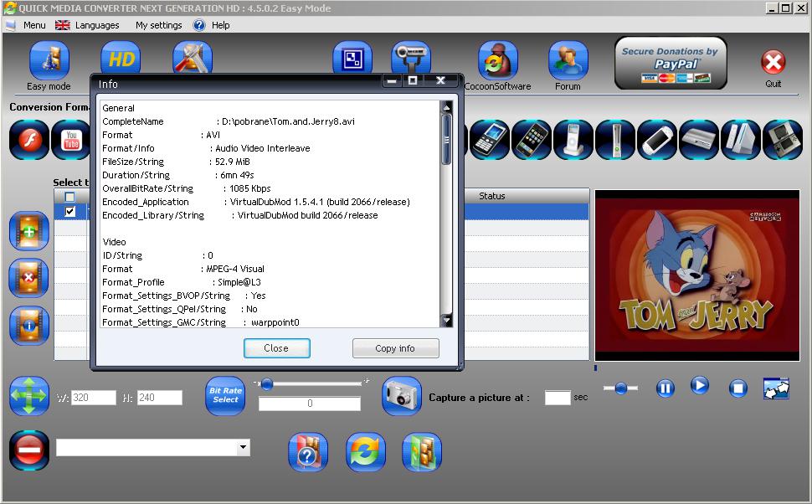Viewport: 812px width, 504px height.
Task: Select the iPhone conversion format
Action: (x=532, y=140)
